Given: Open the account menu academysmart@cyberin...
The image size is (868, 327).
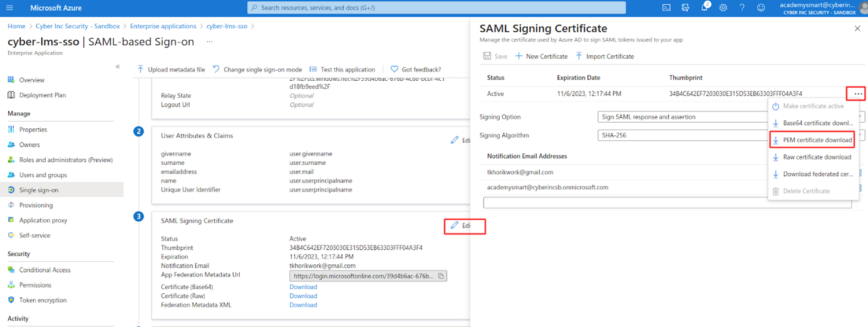Looking at the screenshot, I should (x=823, y=8).
